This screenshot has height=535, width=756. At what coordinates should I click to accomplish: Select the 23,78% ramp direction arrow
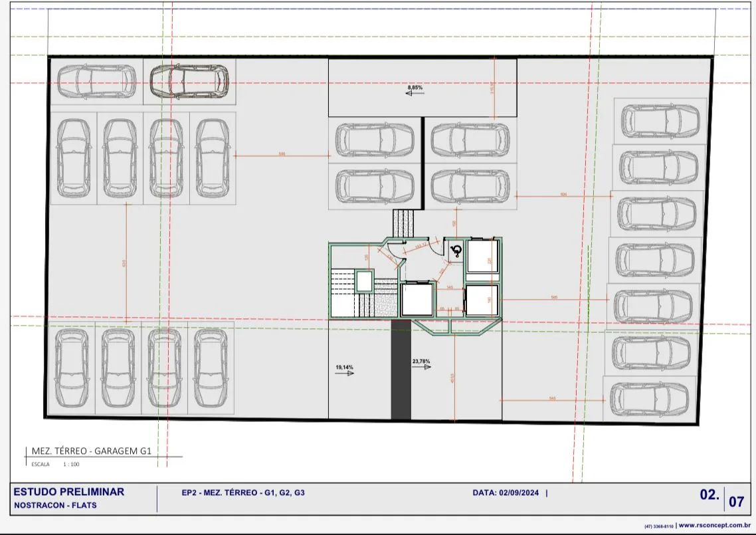point(421,367)
